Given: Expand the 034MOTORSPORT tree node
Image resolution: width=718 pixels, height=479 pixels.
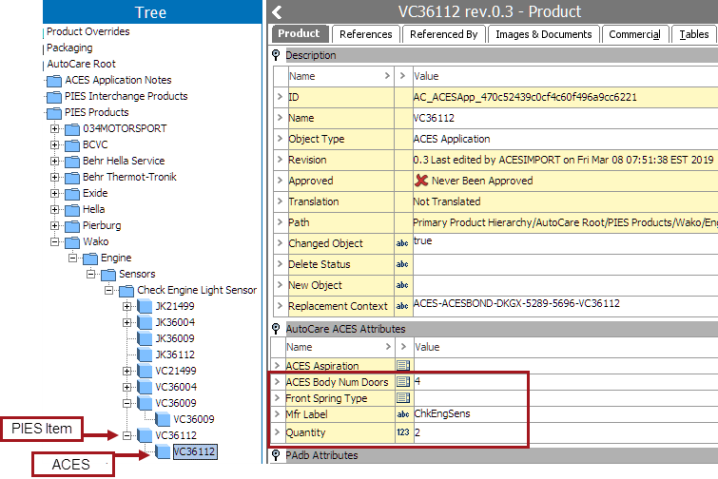Looking at the screenshot, I should pos(54,129).
